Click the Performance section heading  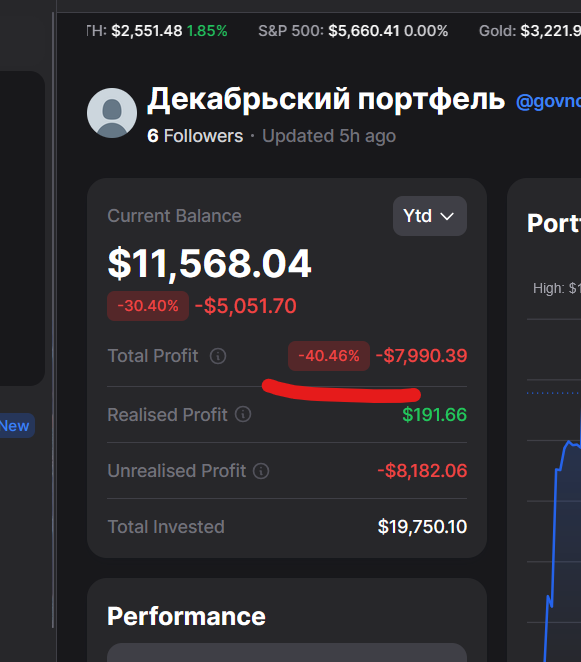(186, 616)
